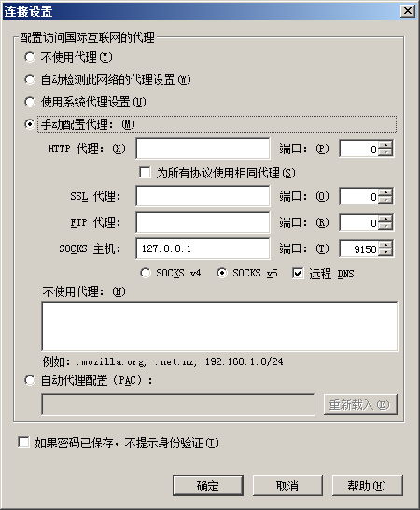Switch to SOCKS v4 option
The height and width of the screenshot is (510, 420).
coord(146,273)
